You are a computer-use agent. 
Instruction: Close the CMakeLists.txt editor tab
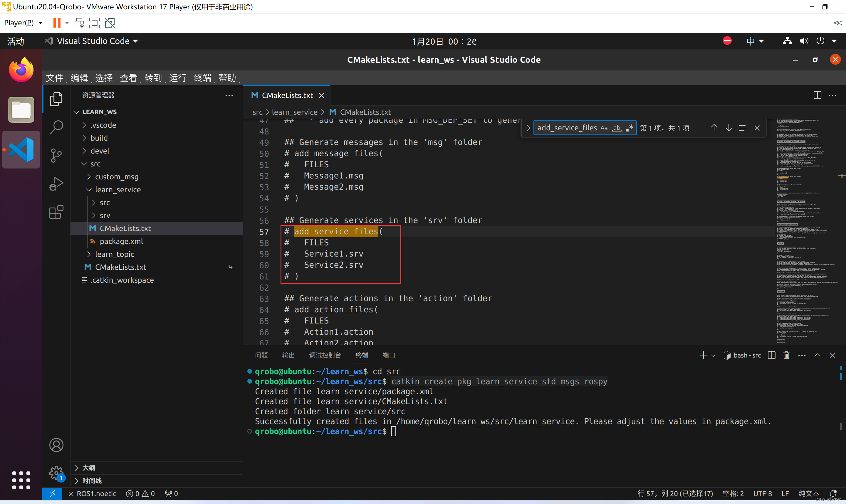tap(321, 95)
